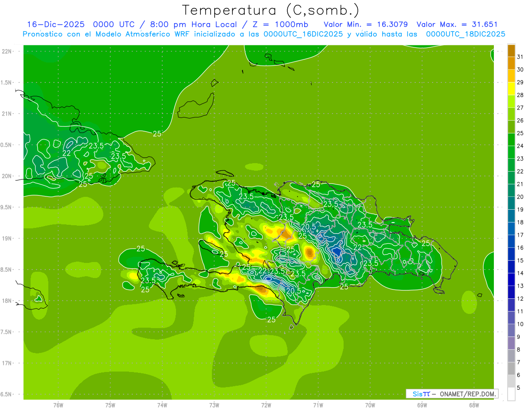Screen dimensions: 532x411
Task: Click the "0000UTC_18DIC2025" valid-until timestamp
Action: point(465,34)
